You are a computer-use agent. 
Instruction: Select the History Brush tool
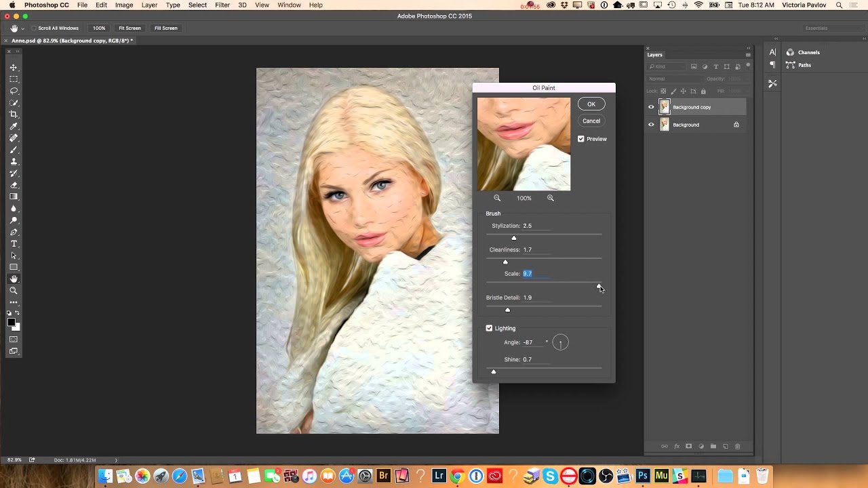(x=14, y=174)
